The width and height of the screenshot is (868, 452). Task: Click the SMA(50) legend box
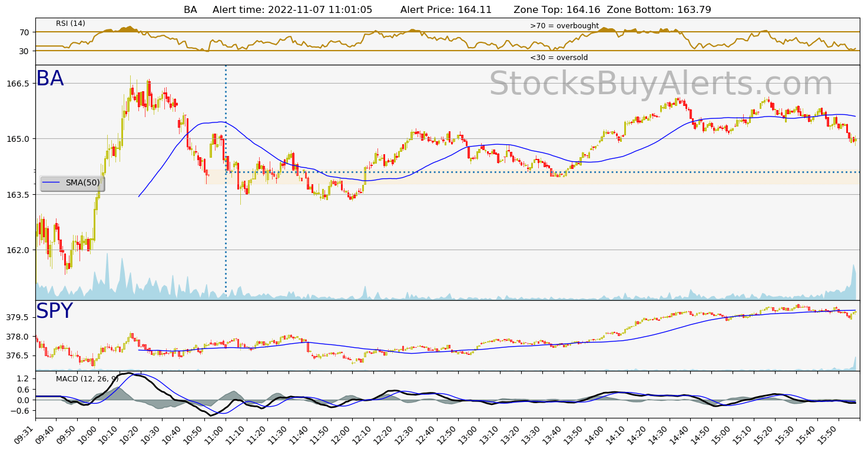[72, 183]
